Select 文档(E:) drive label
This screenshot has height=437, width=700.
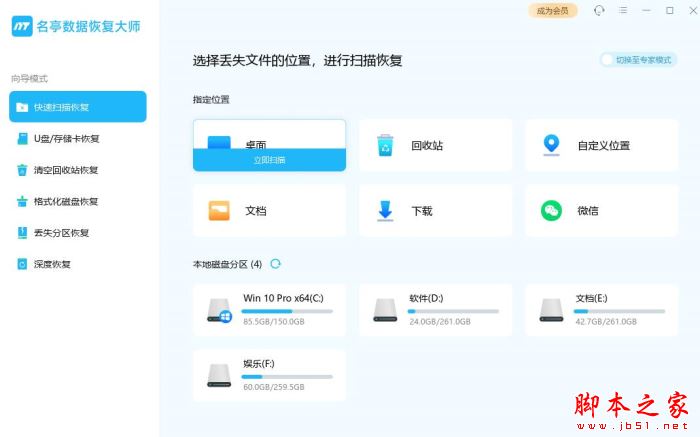click(x=592, y=298)
